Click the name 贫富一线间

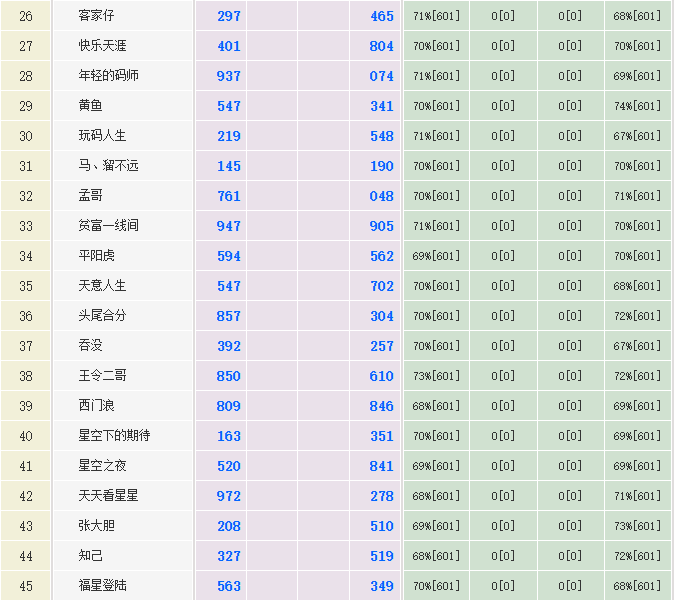pos(108,226)
